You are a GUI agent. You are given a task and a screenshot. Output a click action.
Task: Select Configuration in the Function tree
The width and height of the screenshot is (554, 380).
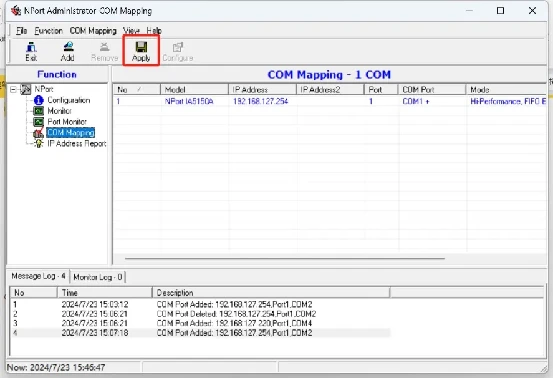[69, 100]
